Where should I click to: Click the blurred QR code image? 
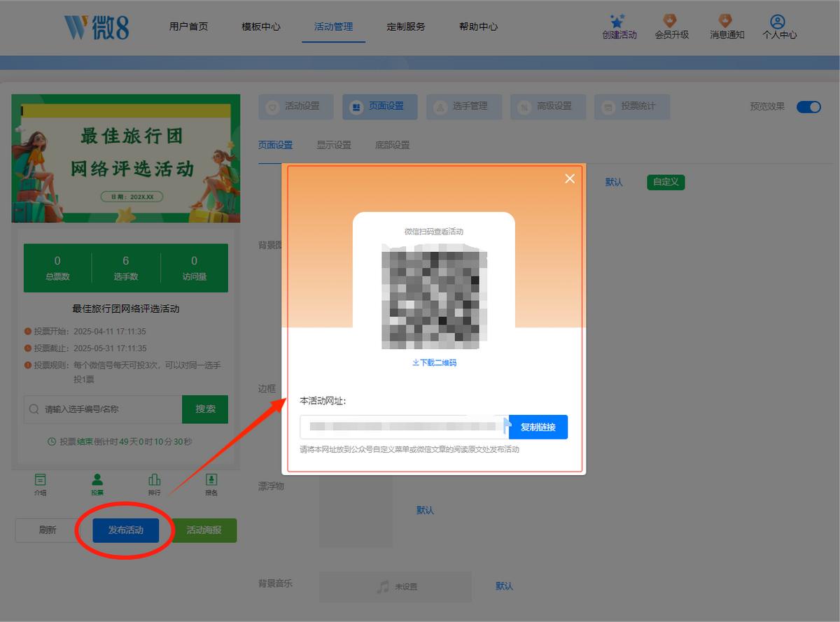pos(434,297)
